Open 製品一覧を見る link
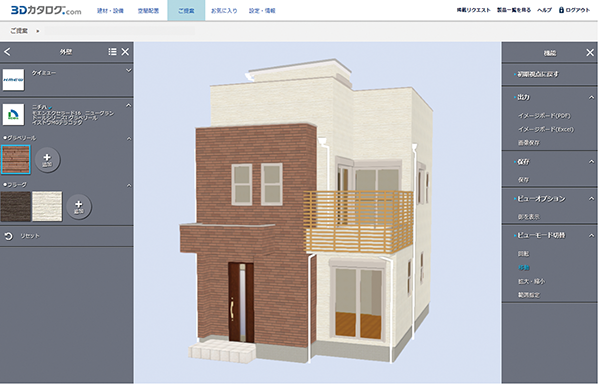The image size is (600, 387). coord(514,10)
